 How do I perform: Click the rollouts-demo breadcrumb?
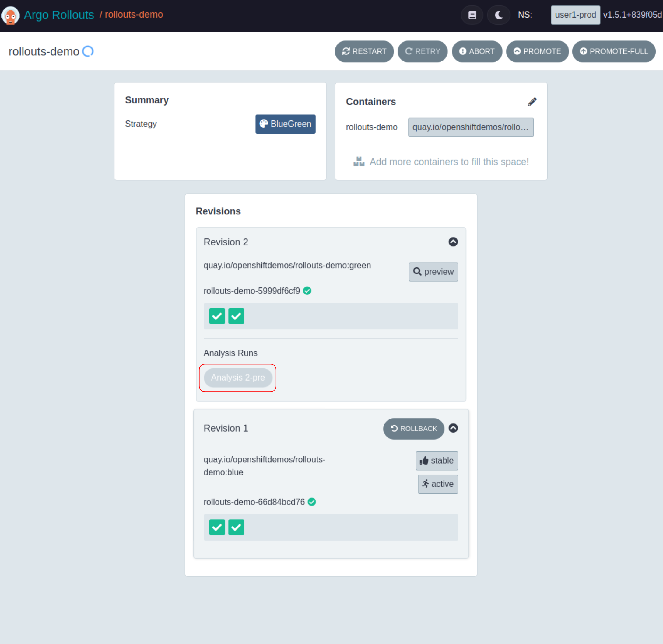pyautogui.click(x=134, y=15)
